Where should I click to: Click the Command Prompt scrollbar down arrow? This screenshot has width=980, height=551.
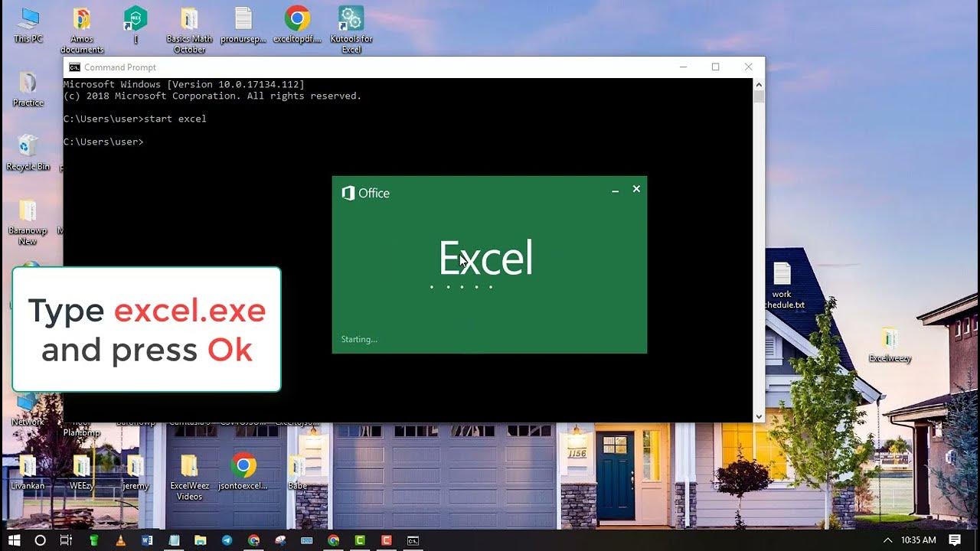point(759,416)
